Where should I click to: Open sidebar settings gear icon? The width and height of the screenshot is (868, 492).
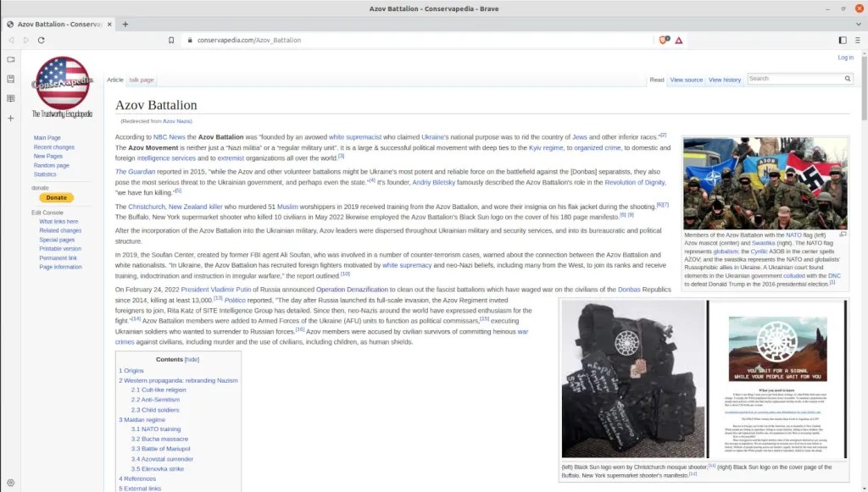[x=10, y=483]
